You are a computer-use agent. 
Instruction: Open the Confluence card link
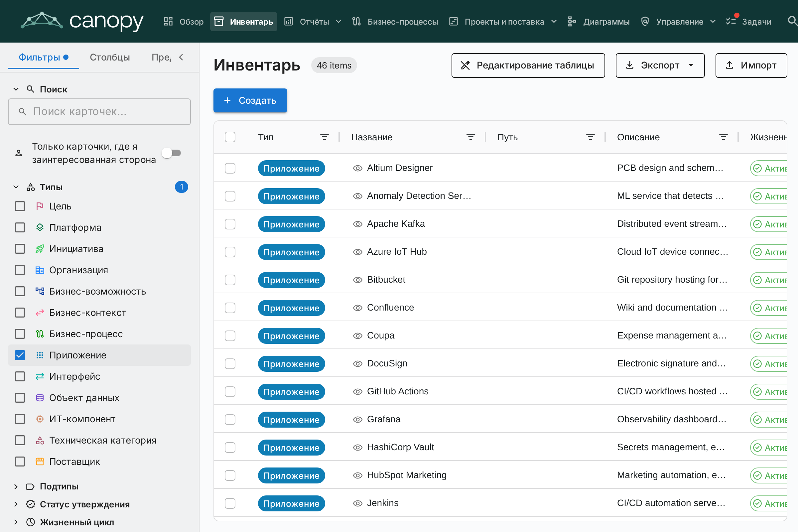[x=390, y=308]
